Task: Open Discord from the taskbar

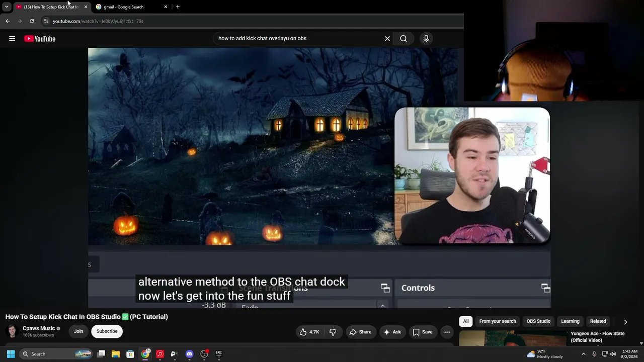Action: click(189, 354)
